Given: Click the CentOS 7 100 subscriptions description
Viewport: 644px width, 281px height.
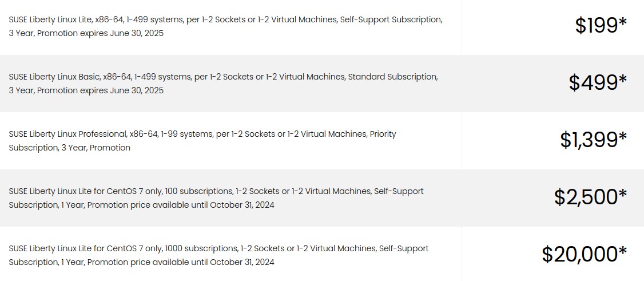Looking at the screenshot, I should 216,197.
